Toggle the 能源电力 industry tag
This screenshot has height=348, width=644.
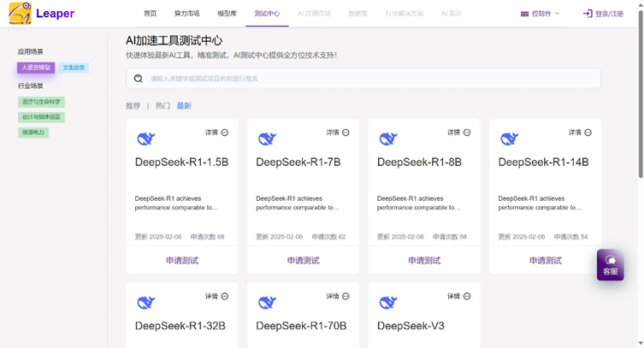tap(33, 133)
